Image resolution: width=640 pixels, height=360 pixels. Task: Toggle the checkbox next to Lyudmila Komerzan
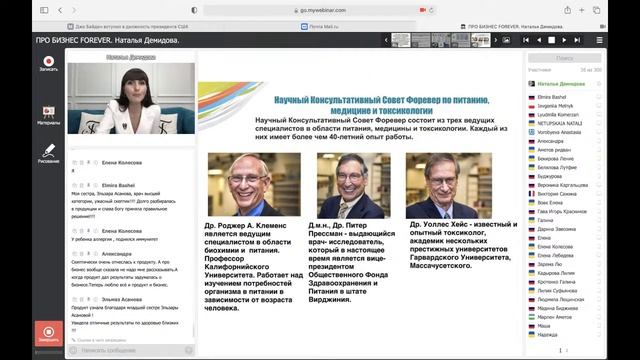(x=599, y=115)
